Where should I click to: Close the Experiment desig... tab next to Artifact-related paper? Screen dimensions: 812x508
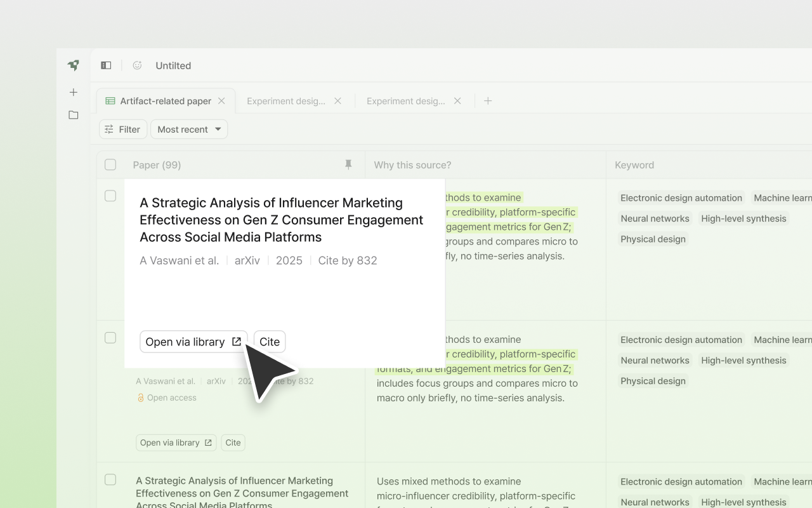pyautogui.click(x=338, y=101)
